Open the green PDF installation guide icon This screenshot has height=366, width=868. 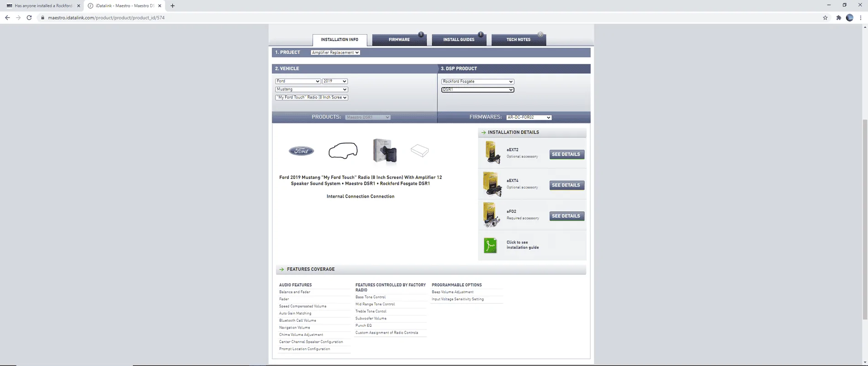click(x=490, y=246)
